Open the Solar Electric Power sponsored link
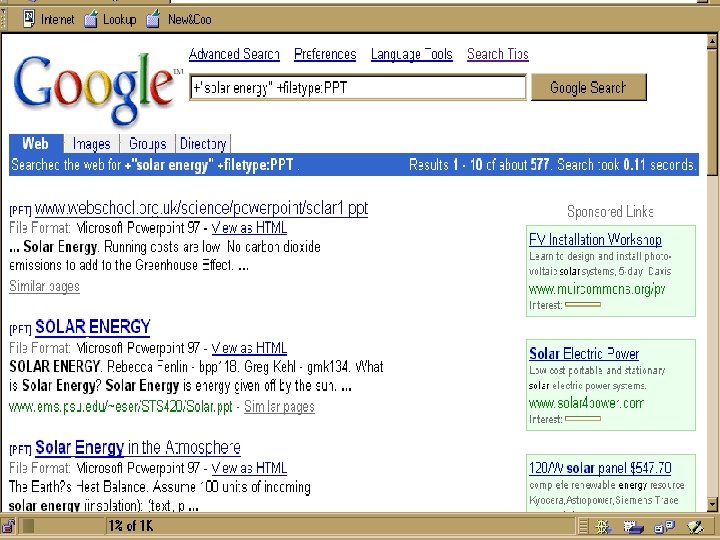The image size is (720, 540). (x=584, y=354)
